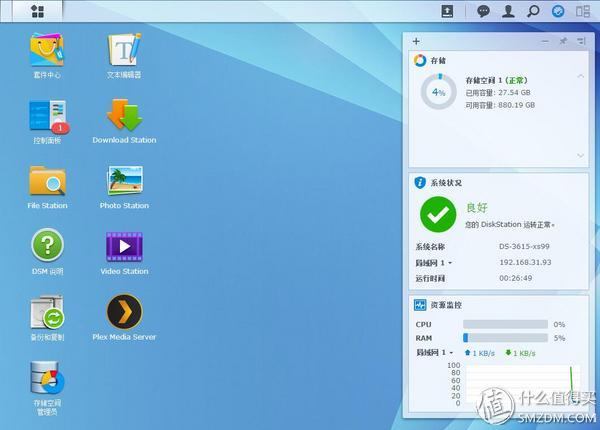Open the upload queue icon in taskbar

tap(447, 11)
